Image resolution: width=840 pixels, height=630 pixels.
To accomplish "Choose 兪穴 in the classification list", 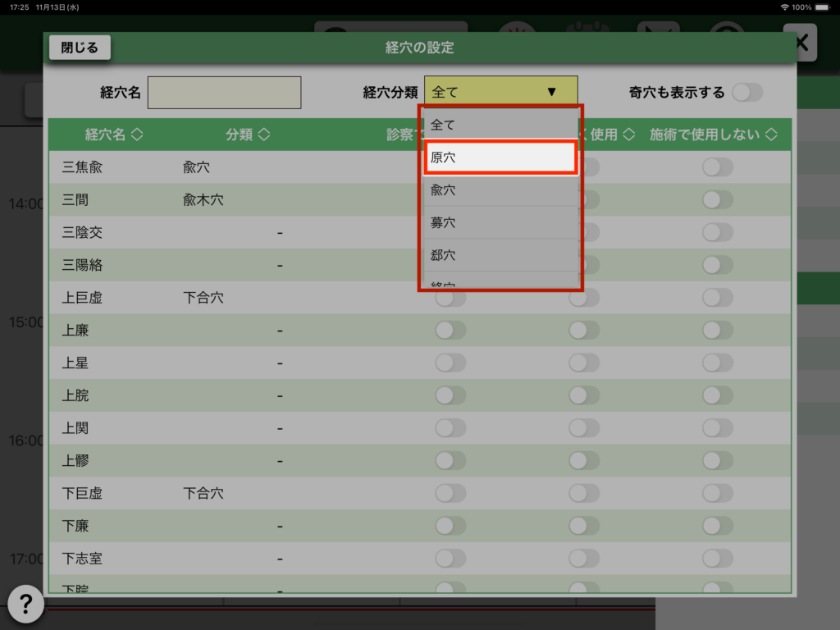I will point(500,190).
